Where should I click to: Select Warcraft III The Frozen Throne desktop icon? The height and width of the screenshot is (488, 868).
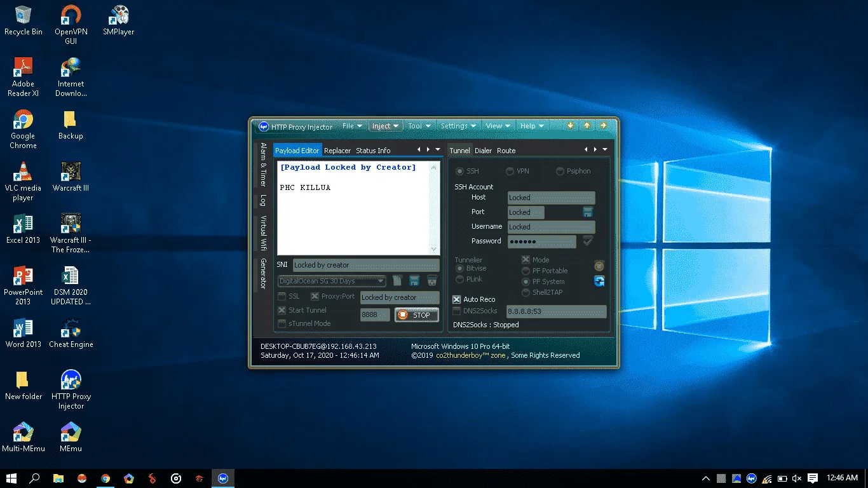click(x=71, y=233)
